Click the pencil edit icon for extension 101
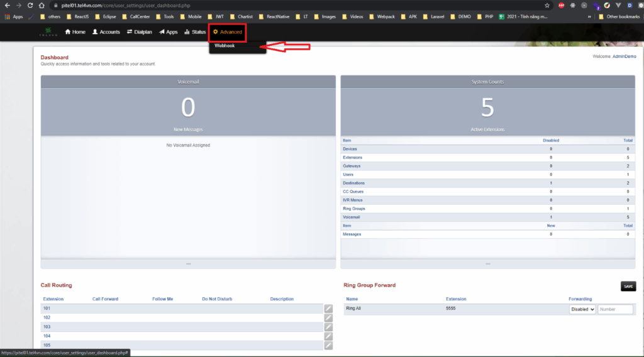This screenshot has height=357, width=644. [328, 309]
